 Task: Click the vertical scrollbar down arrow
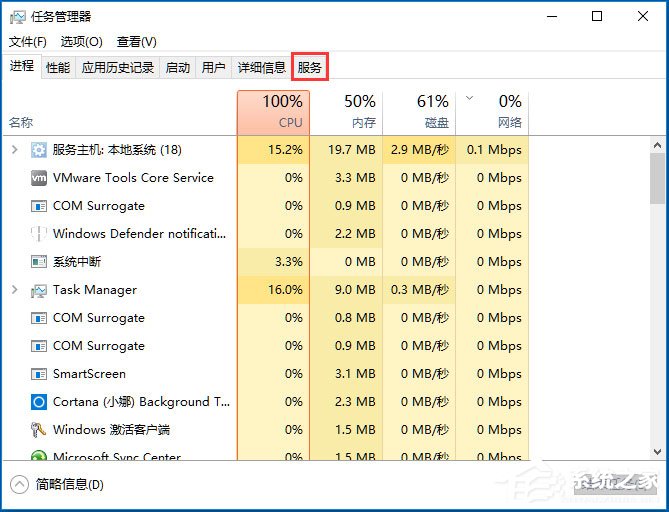[x=657, y=452]
